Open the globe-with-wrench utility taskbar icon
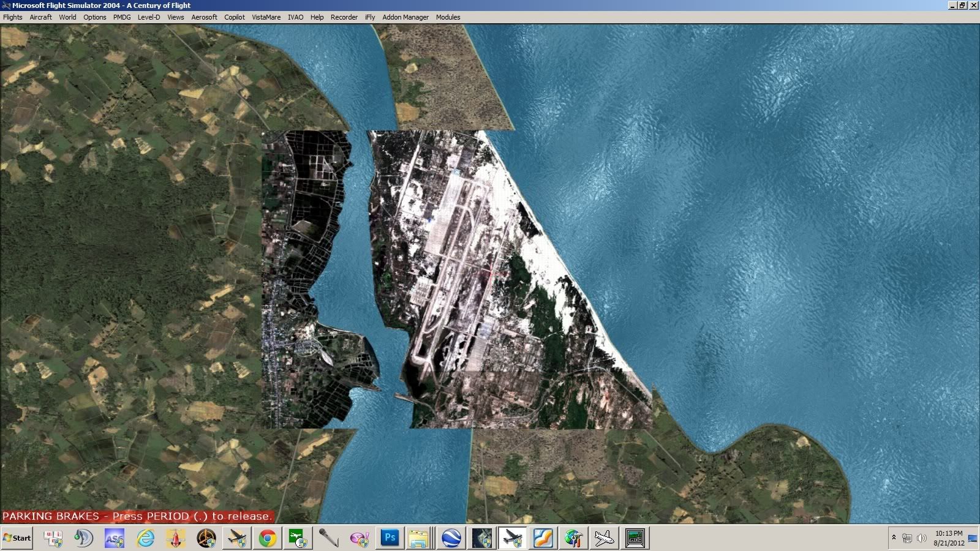The width and height of the screenshot is (980, 551). point(573,539)
